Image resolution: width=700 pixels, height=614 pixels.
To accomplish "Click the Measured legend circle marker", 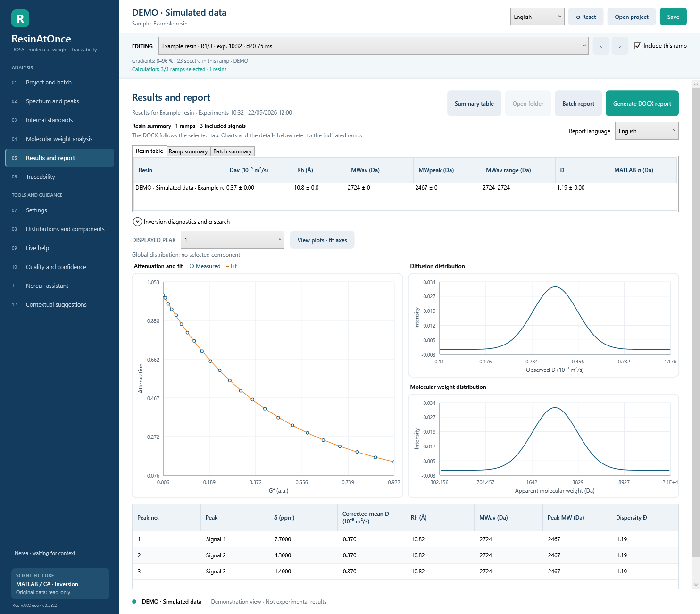I will coord(192,266).
